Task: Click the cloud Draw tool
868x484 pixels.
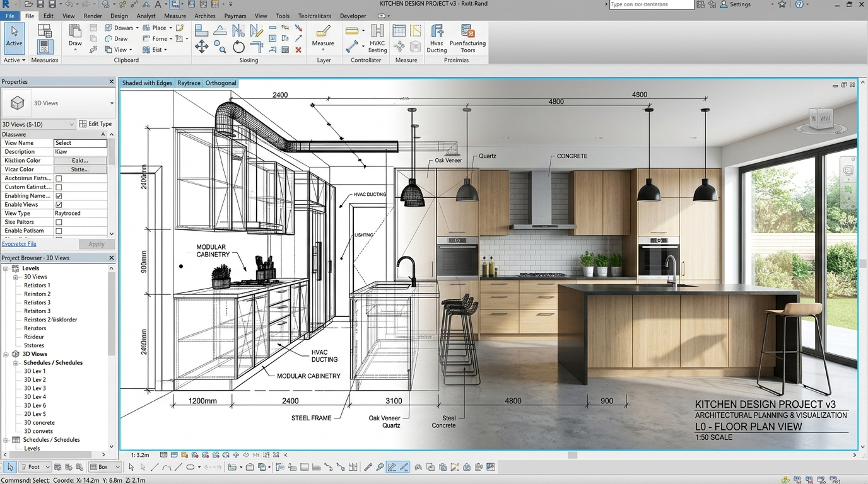Action: point(116,38)
